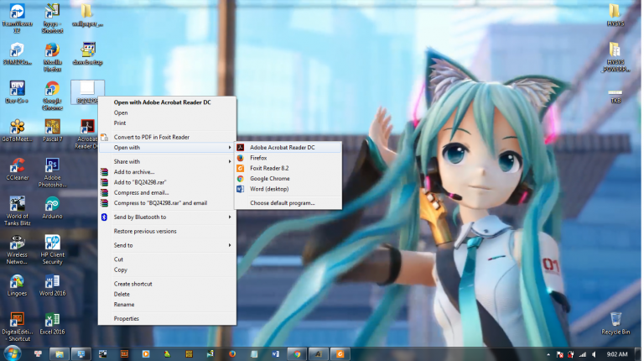
Task: Select Properties in the context menu
Action: (127, 319)
